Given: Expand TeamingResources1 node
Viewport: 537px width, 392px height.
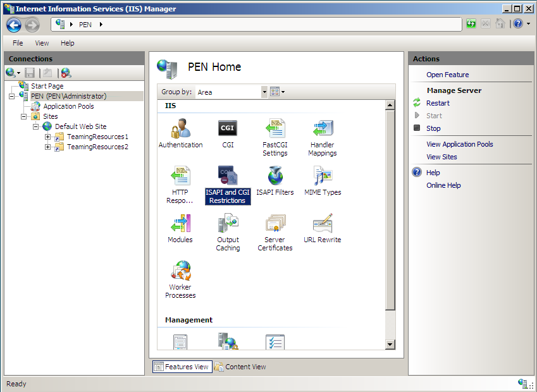Looking at the screenshot, I should pos(47,137).
